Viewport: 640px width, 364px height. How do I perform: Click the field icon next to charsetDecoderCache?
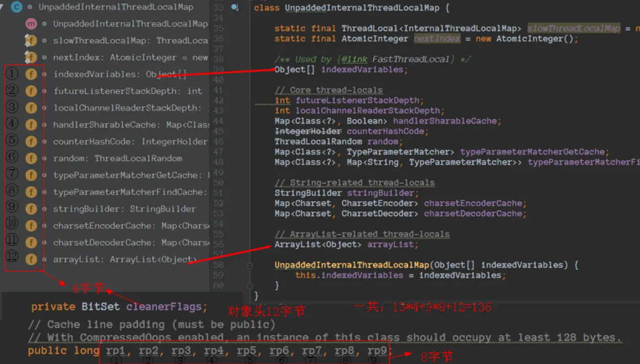[31, 242]
